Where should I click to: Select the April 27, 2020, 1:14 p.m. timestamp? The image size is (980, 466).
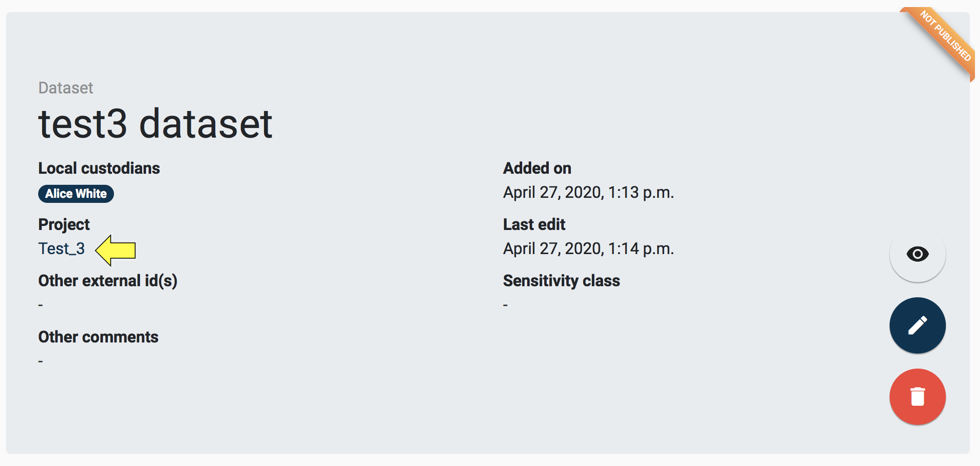click(588, 249)
